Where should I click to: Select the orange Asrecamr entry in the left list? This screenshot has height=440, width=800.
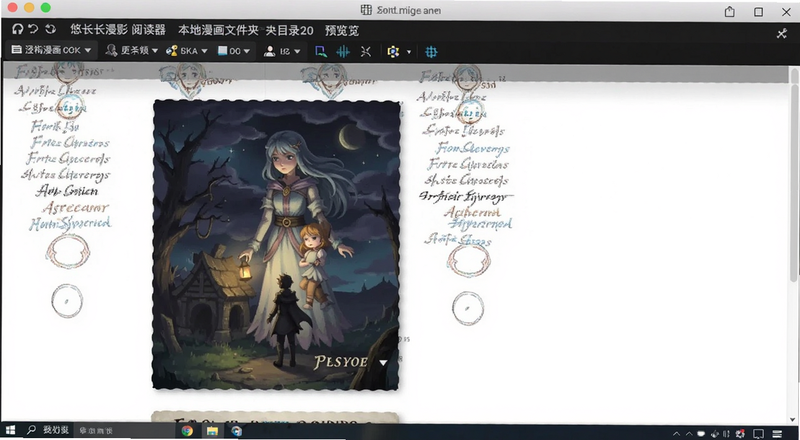76,208
